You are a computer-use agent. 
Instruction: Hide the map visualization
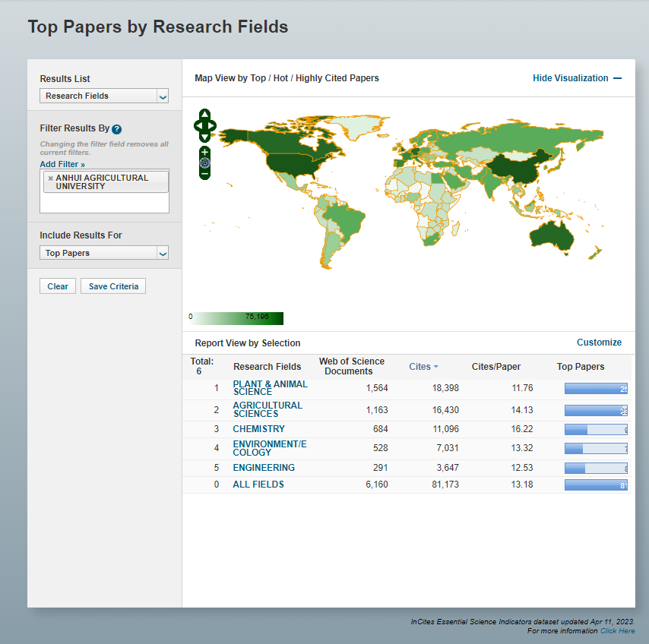[x=577, y=78]
